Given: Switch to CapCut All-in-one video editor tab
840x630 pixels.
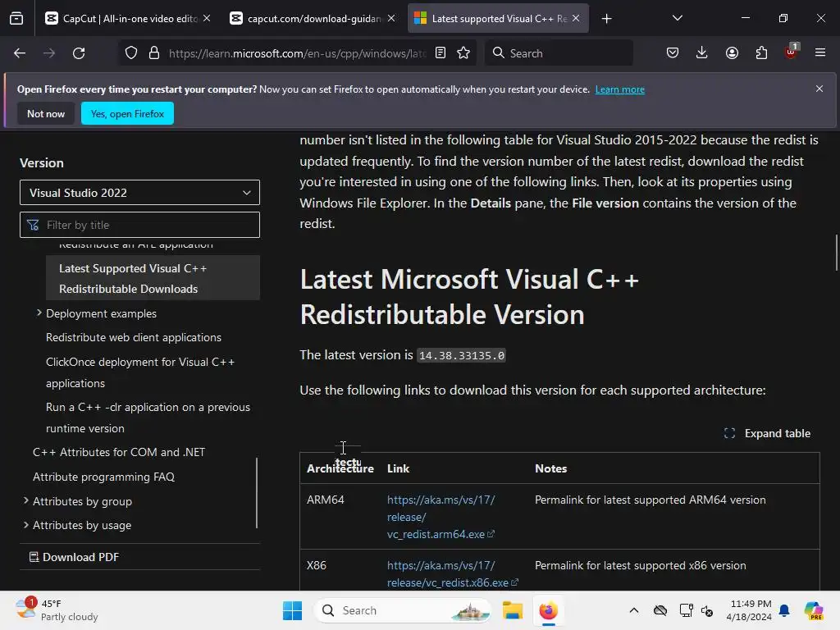Looking at the screenshot, I should 129,19.
